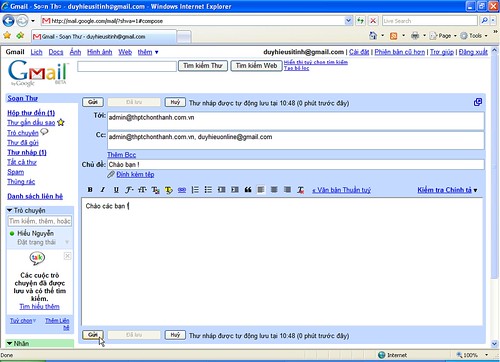The height and width of the screenshot is (362, 500).
Task: Open Lịch calendar tab
Action: coord(36,52)
